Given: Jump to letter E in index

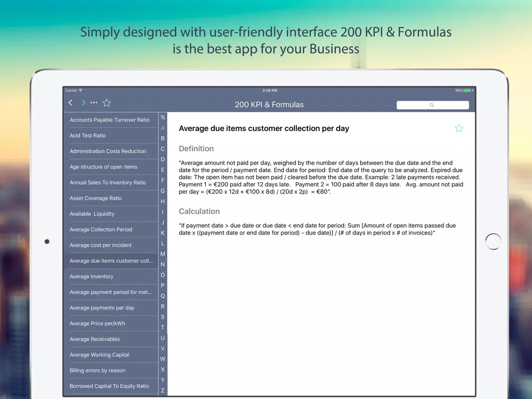Looking at the screenshot, I should point(163,170).
